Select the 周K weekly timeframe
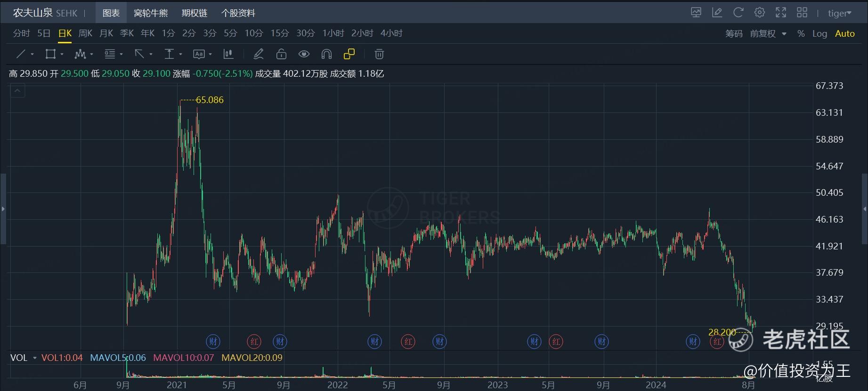 point(85,33)
